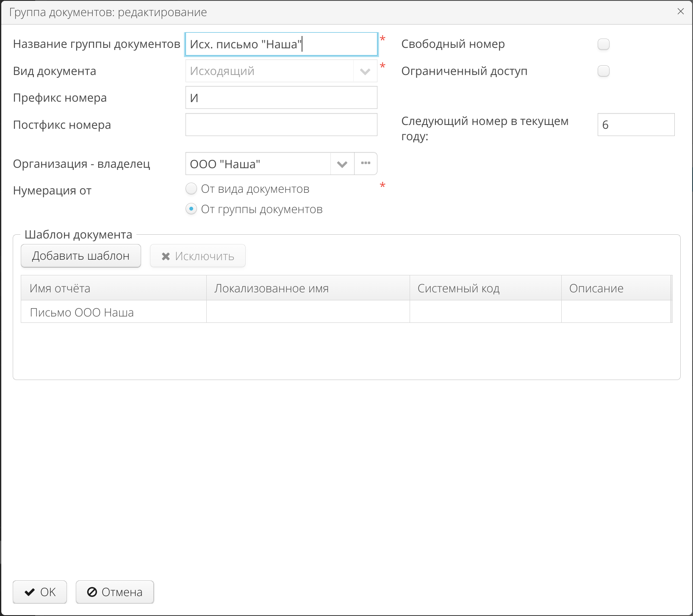Expand the Организация - владелец dropdown

click(341, 164)
